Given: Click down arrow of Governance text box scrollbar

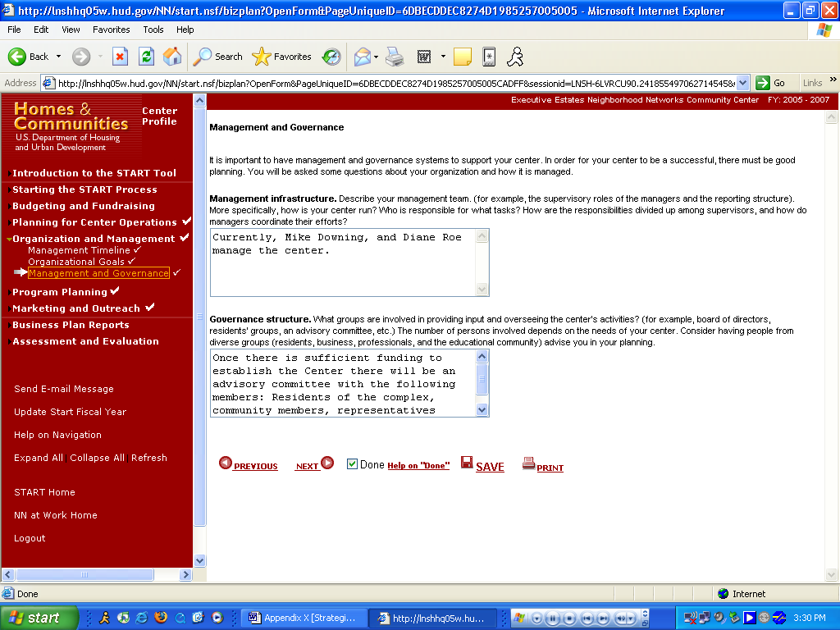Looking at the screenshot, I should point(482,410).
